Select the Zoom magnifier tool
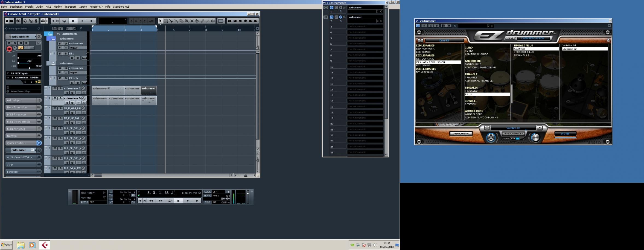The image size is (644, 250). (187, 21)
